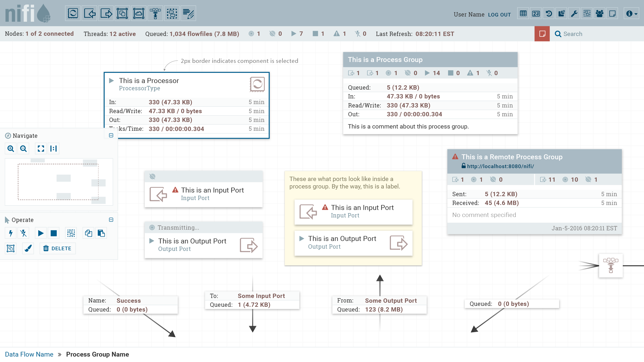Start the selected component in Operate
The image size is (644, 362).
(x=41, y=233)
